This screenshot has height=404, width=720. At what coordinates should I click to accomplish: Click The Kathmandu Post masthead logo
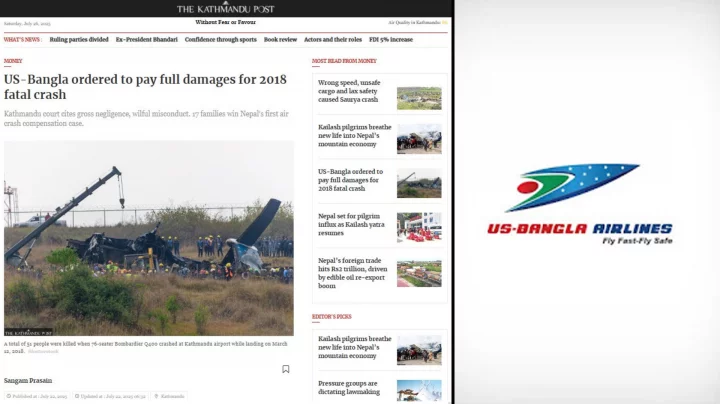point(225,8)
